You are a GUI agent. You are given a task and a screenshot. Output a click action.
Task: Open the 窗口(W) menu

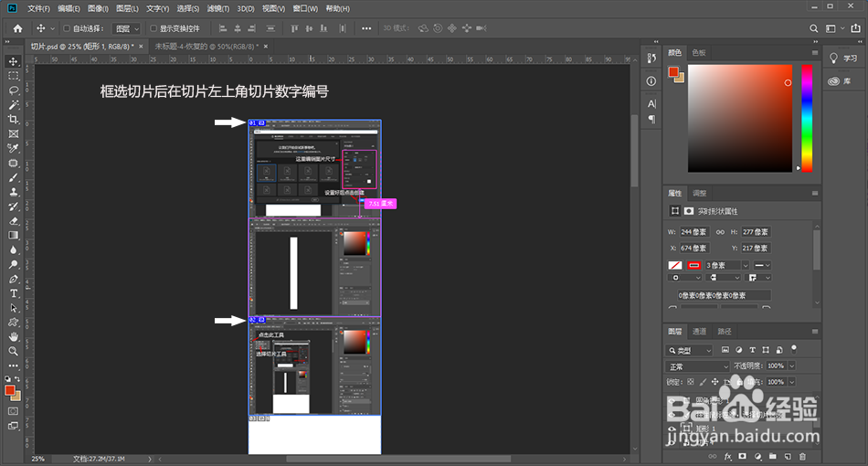(x=305, y=8)
